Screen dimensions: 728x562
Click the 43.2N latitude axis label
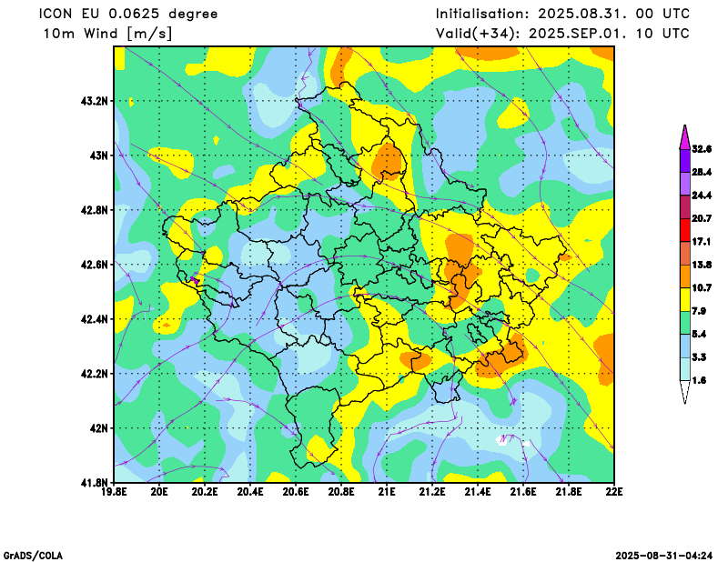[x=95, y=101]
